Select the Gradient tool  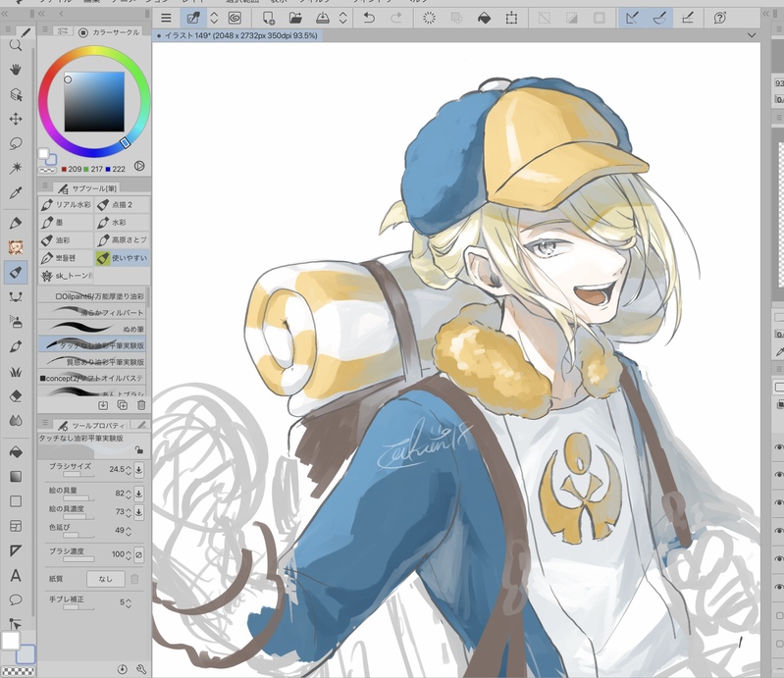click(x=16, y=477)
